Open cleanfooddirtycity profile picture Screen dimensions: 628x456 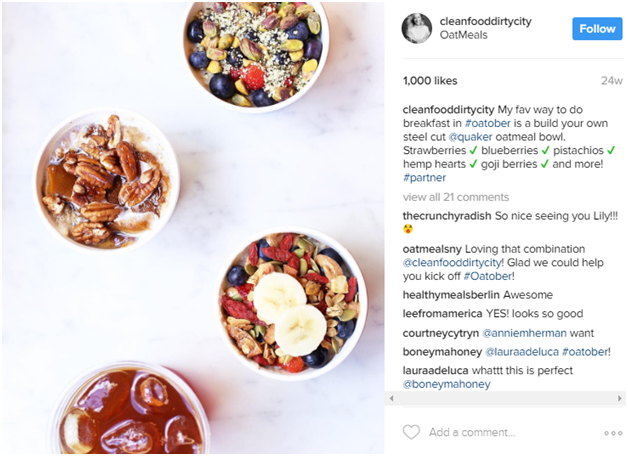417,28
